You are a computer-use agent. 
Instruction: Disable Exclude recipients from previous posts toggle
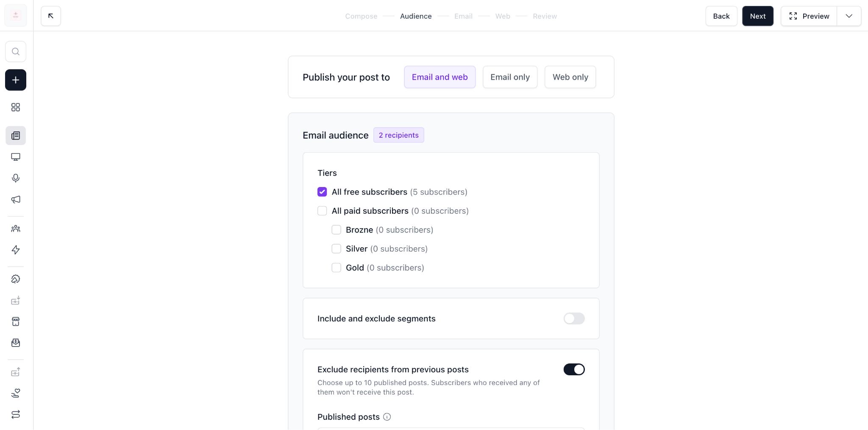pyautogui.click(x=574, y=369)
